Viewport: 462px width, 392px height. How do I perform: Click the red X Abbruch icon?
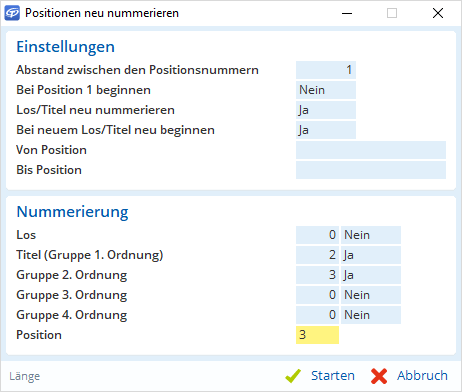pyautogui.click(x=379, y=376)
